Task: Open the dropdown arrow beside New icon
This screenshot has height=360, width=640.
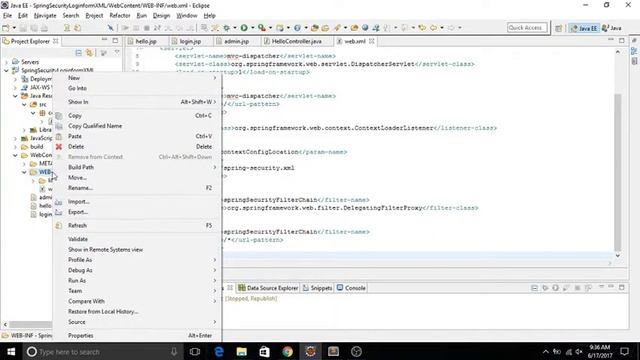Action: click(14, 28)
